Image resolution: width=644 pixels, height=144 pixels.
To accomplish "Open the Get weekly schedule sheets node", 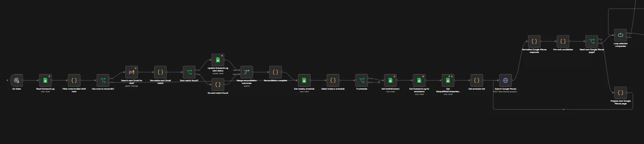I will click(304, 80).
